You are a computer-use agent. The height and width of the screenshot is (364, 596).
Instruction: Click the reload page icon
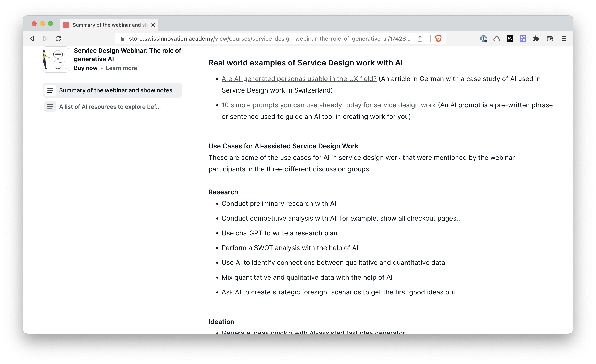(x=58, y=39)
